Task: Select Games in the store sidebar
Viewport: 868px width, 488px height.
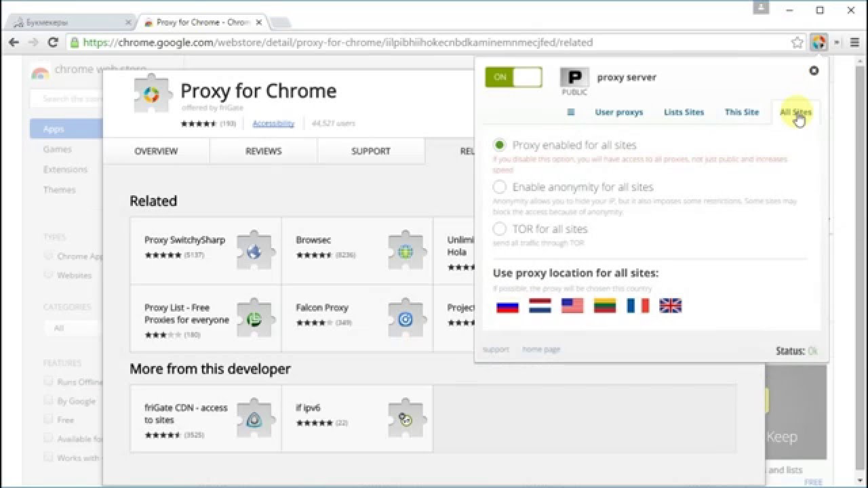Action: click(x=58, y=149)
